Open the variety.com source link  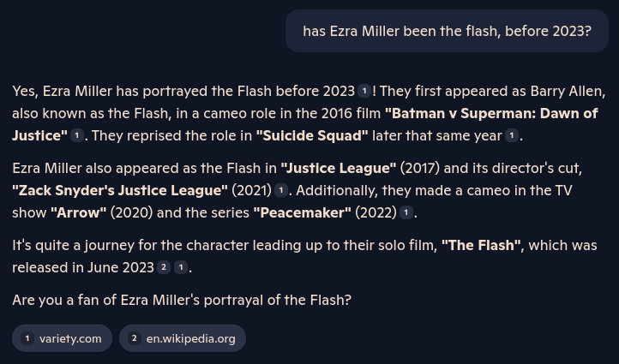tap(62, 338)
